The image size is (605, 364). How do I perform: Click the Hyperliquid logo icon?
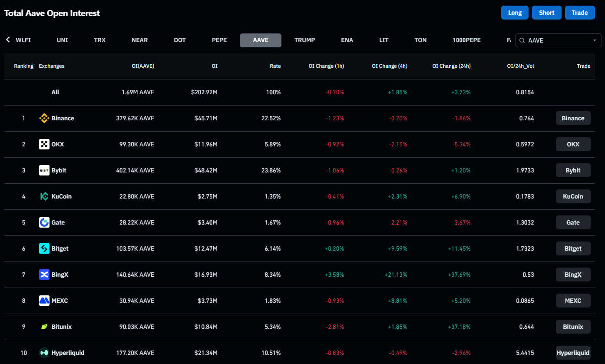click(x=44, y=353)
